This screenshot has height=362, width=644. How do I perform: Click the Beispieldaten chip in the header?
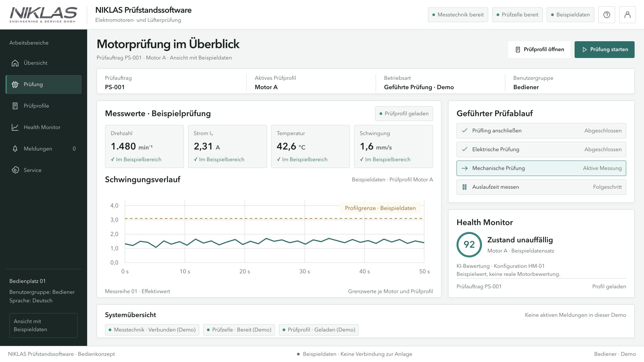(x=570, y=15)
